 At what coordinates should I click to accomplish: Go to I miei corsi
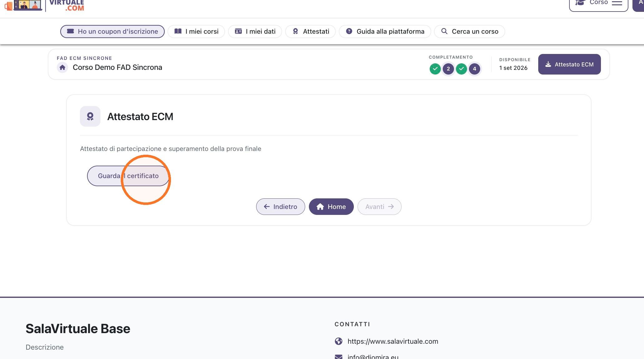coord(196,32)
